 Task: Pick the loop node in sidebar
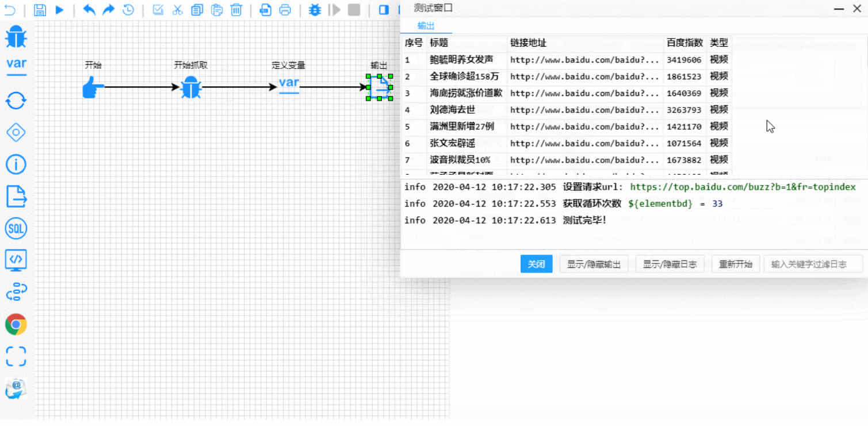[x=16, y=101]
